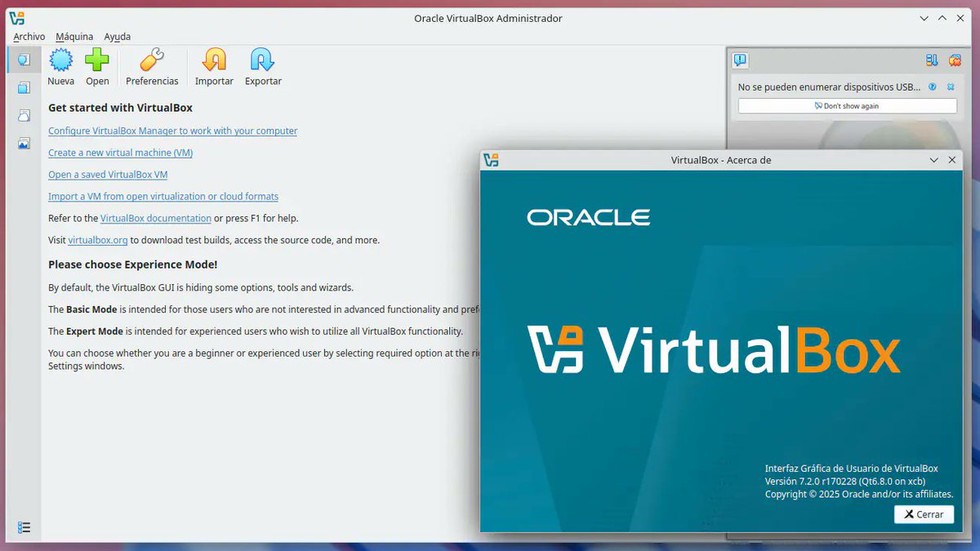
Task: Open the Configure VirtualBox Manager link
Action: [172, 131]
